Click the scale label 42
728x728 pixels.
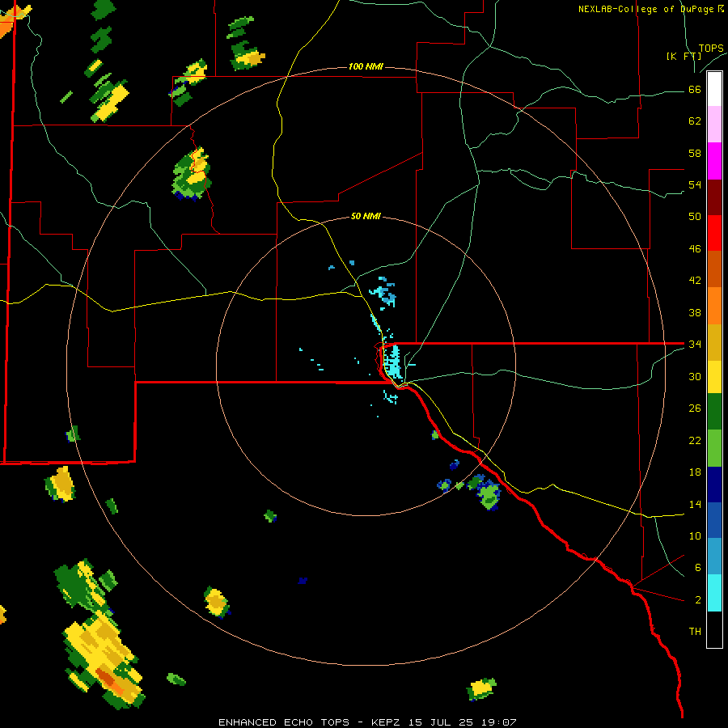tap(695, 281)
